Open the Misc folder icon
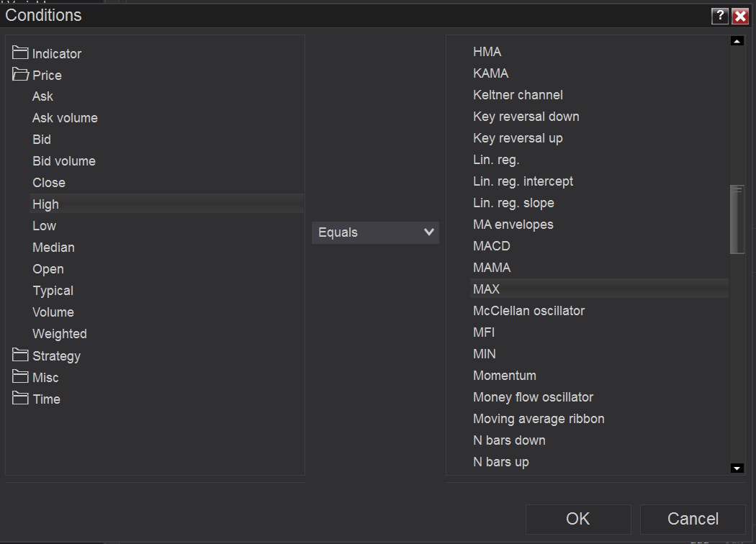Screen dimensions: 756x544 pyautogui.click(x=20, y=377)
